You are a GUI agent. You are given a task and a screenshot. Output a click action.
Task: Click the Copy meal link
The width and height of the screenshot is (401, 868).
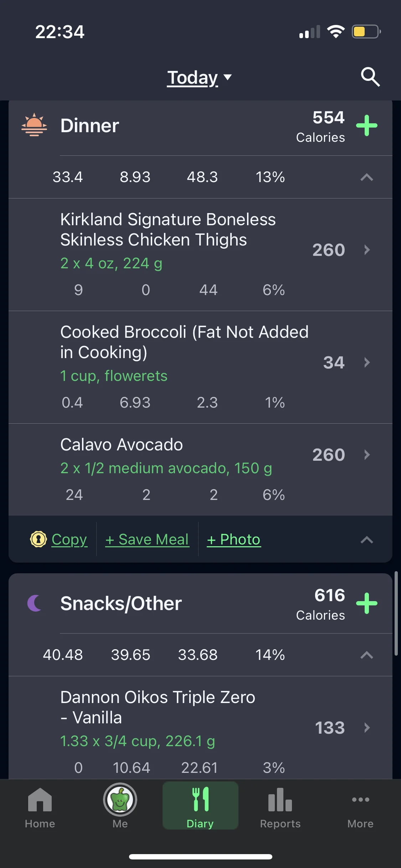[70, 539]
